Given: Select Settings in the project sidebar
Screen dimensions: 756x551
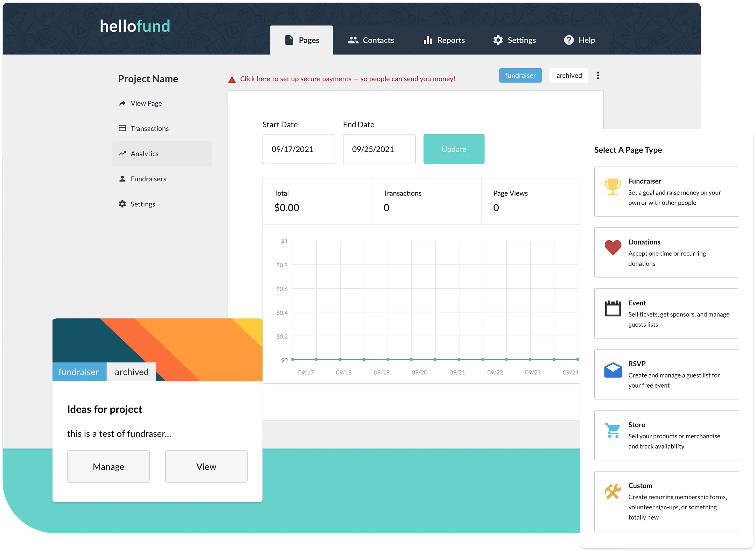Looking at the screenshot, I should point(162,204).
